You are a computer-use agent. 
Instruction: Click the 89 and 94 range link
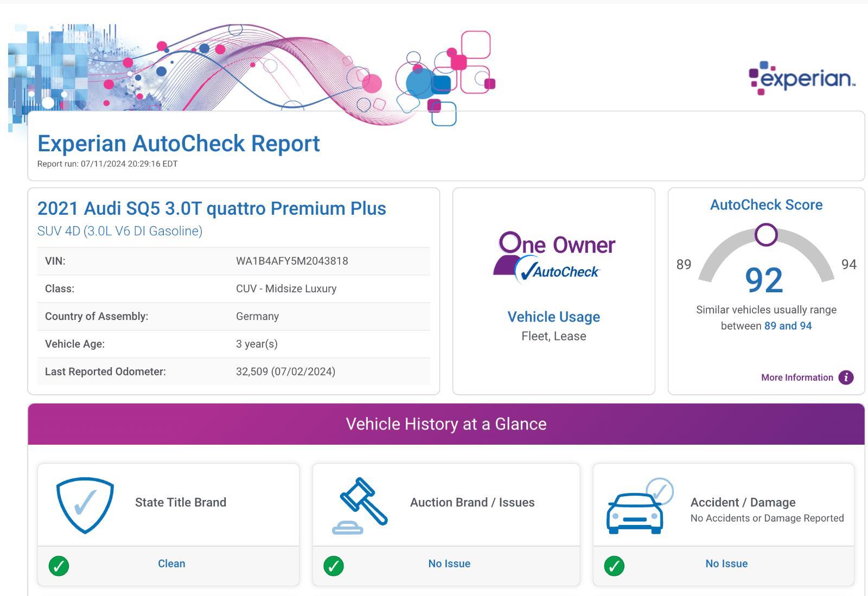(788, 326)
